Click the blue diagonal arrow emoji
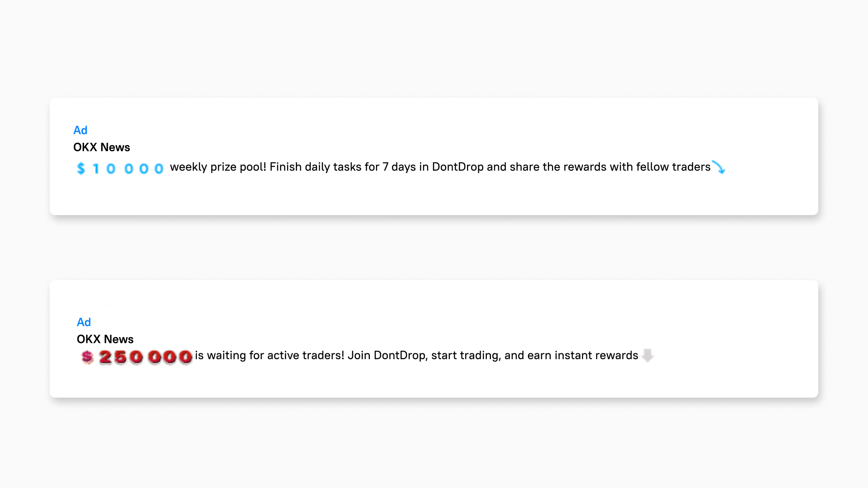Screen dimensions: 868x488 click(x=718, y=167)
